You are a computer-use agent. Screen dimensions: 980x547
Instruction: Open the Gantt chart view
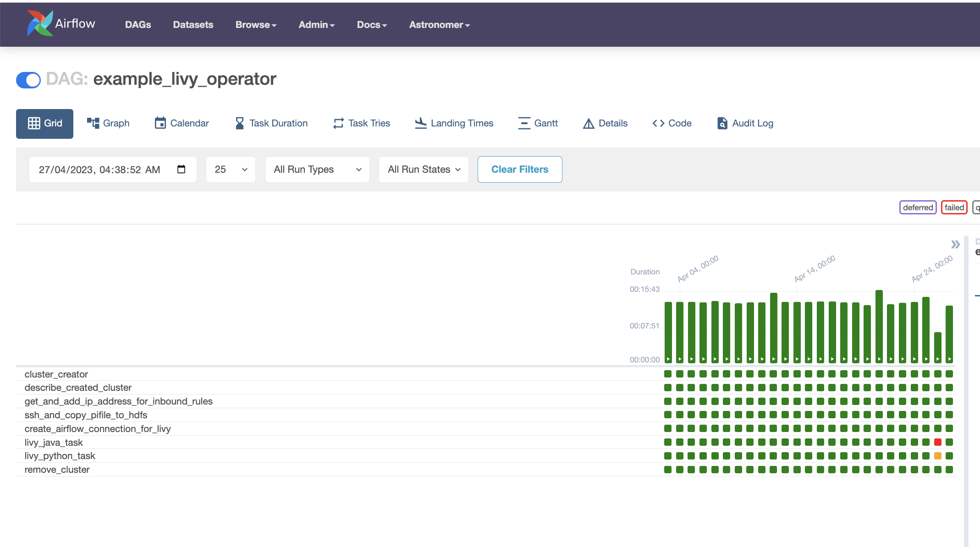click(538, 123)
